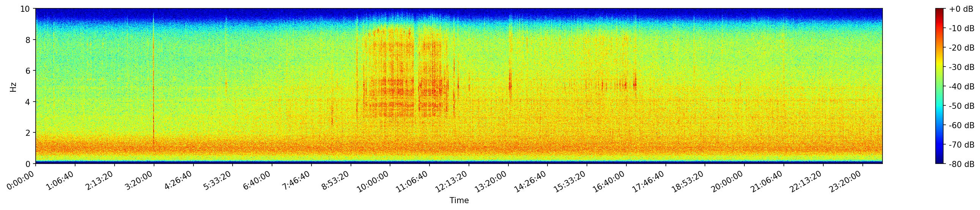Click the 10 Hz y-axis tick label
The image size is (980, 210).
[25, 9]
